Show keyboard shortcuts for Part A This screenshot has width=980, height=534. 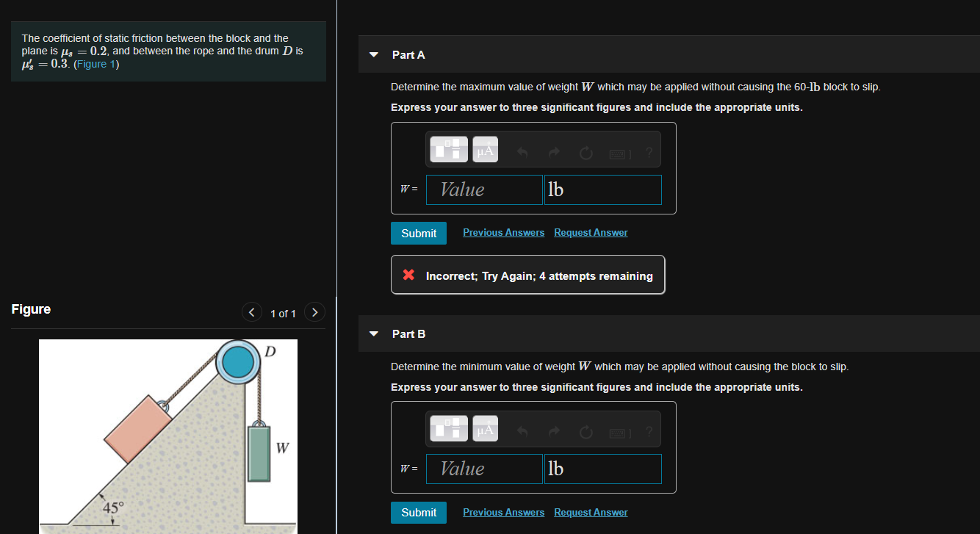click(x=619, y=154)
